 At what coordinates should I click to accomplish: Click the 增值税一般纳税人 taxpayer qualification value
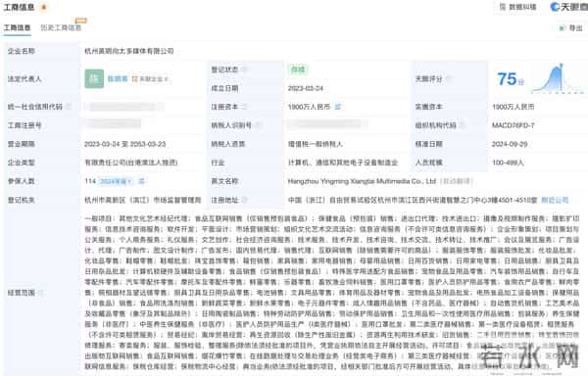pyautogui.click(x=315, y=144)
